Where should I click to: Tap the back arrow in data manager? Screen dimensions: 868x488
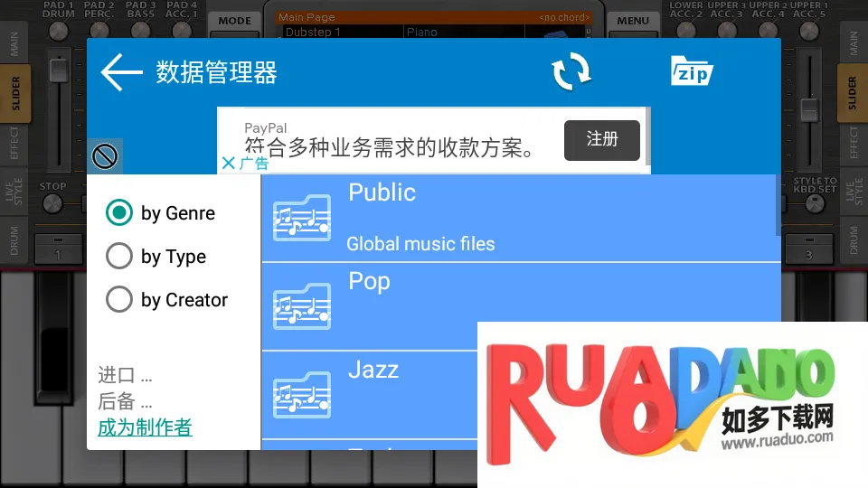point(122,73)
